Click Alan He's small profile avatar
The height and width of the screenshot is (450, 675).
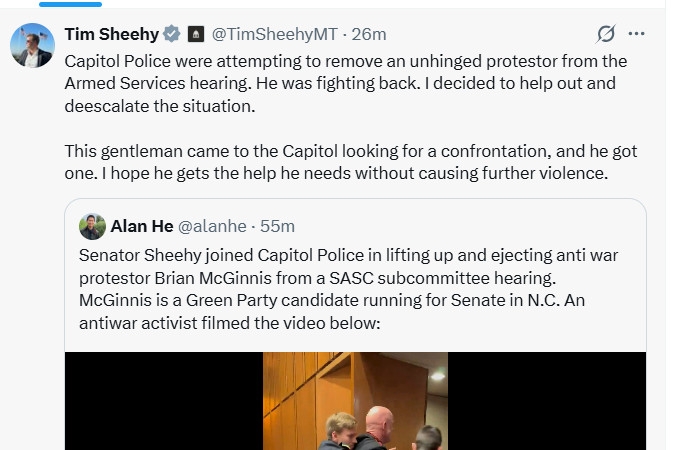pos(92,227)
